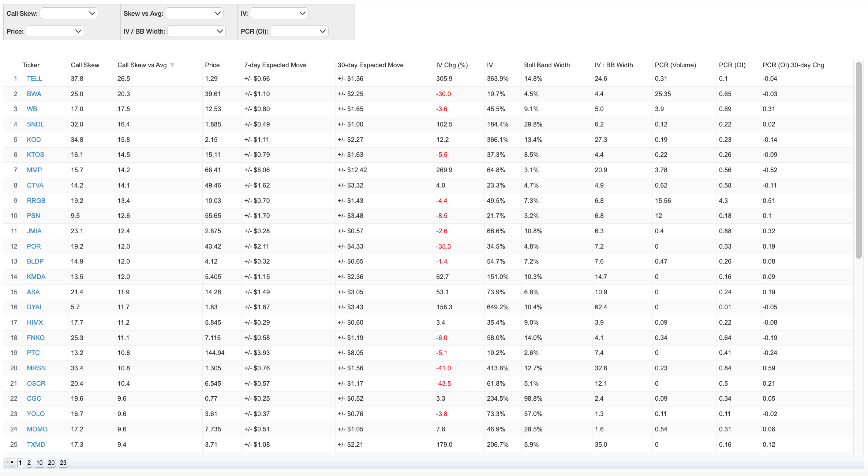
Task: Jump to page 20
Action: point(52,462)
